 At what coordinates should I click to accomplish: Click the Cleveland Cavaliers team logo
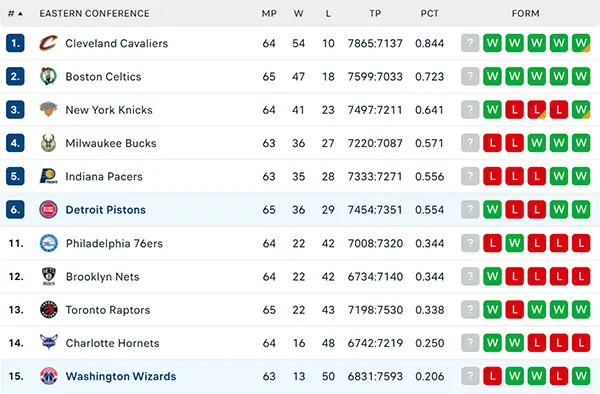49,43
